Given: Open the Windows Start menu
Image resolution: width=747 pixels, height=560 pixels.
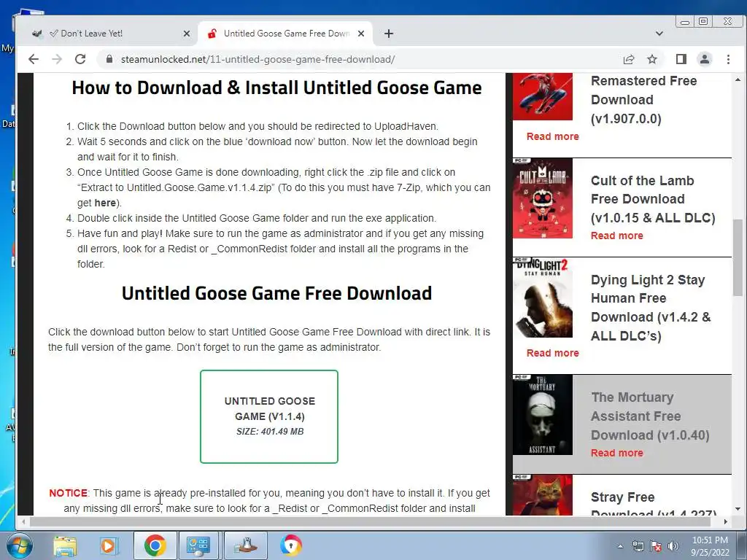Looking at the screenshot, I should pos(19,545).
